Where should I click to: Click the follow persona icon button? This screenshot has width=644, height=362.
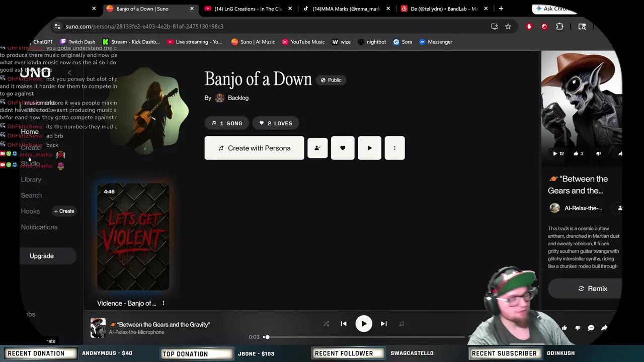coord(317,148)
